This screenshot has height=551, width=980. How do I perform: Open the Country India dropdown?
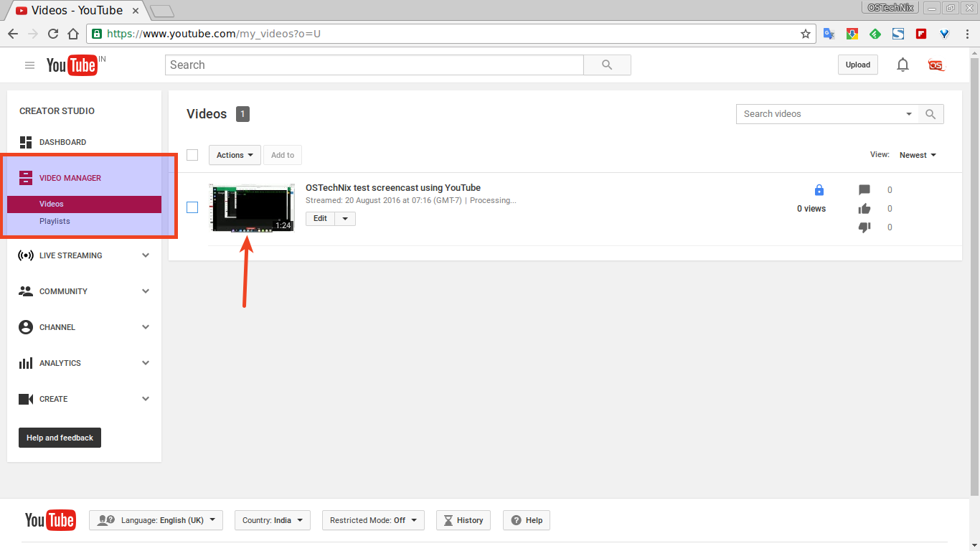(x=273, y=520)
